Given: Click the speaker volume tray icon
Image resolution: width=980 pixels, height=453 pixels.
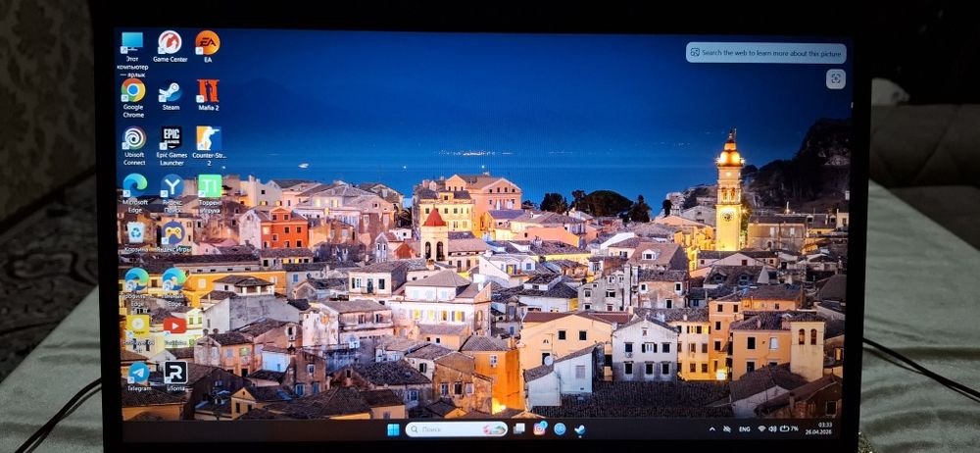Looking at the screenshot, I should pos(772,429).
